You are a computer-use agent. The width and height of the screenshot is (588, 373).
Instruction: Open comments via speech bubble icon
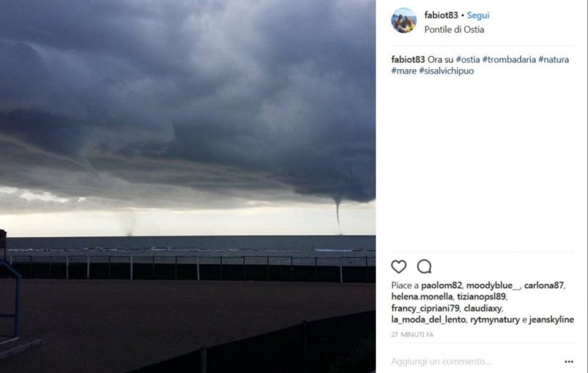424,267
